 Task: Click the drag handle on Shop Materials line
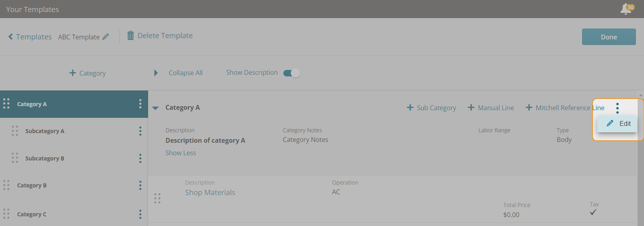point(157,198)
